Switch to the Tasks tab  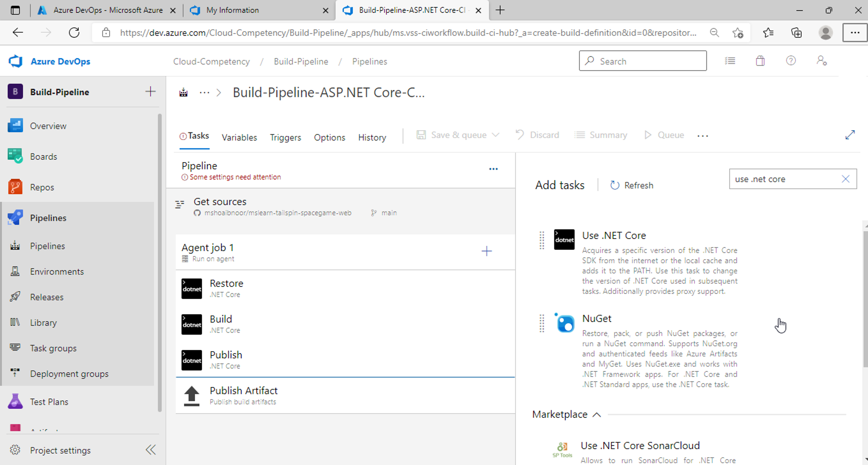[x=194, y=136]
